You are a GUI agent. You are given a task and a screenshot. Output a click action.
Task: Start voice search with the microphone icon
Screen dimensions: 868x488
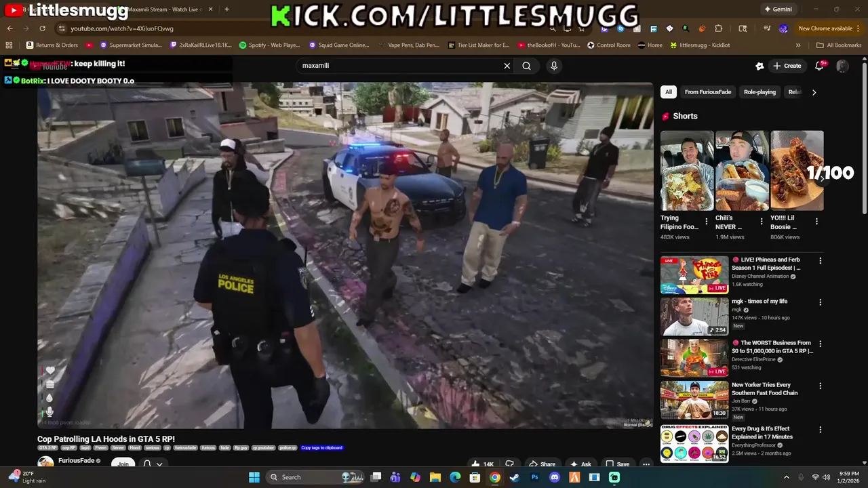point(554,66)
